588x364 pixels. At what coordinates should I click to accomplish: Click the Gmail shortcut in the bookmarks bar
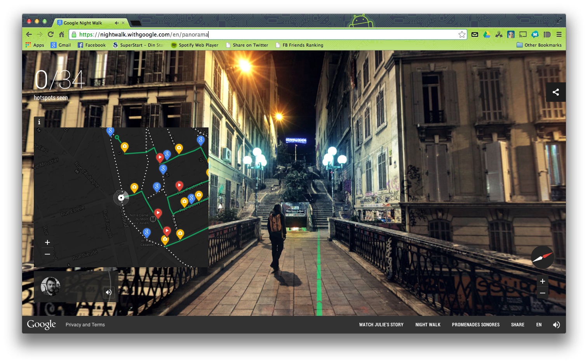pos(61,45)
